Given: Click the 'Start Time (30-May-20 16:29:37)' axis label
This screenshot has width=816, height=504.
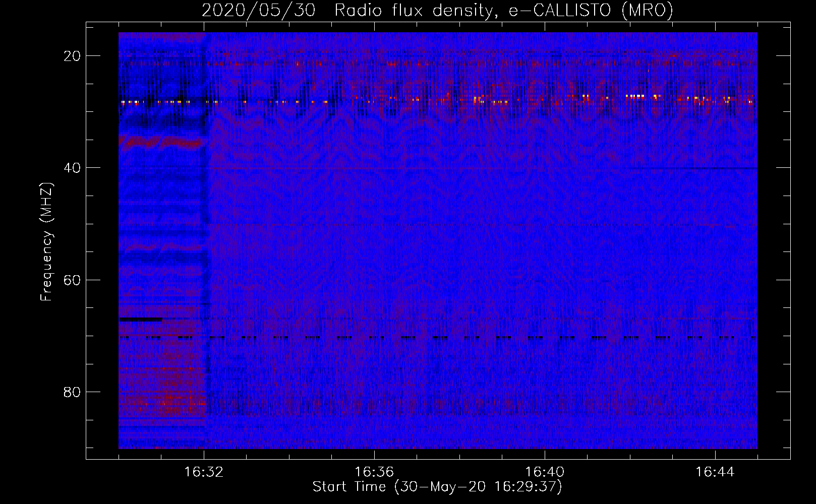Looking at the screenshot, I should (437, 487).
